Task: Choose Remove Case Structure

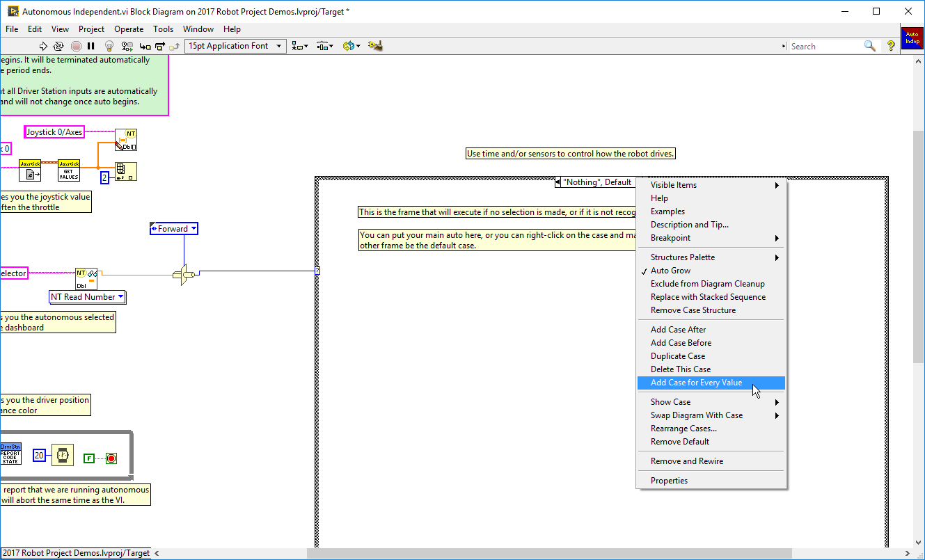Action: tap(711, 310)
